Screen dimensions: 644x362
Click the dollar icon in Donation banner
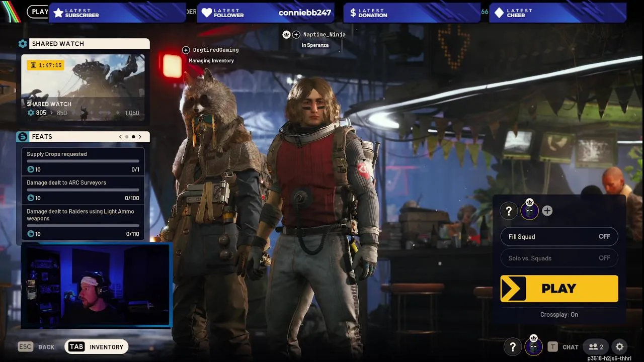coord(353,13)
